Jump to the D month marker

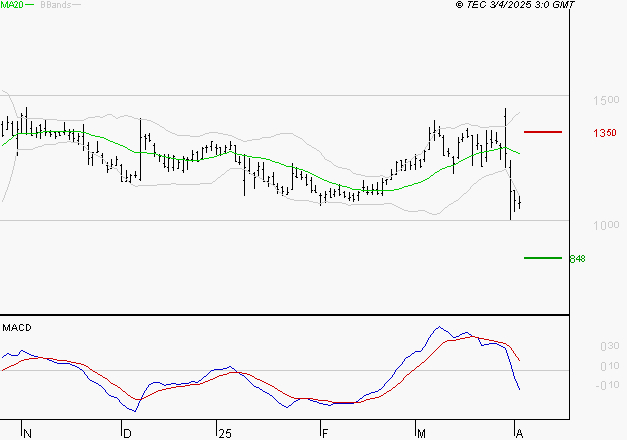pos(127,433)
